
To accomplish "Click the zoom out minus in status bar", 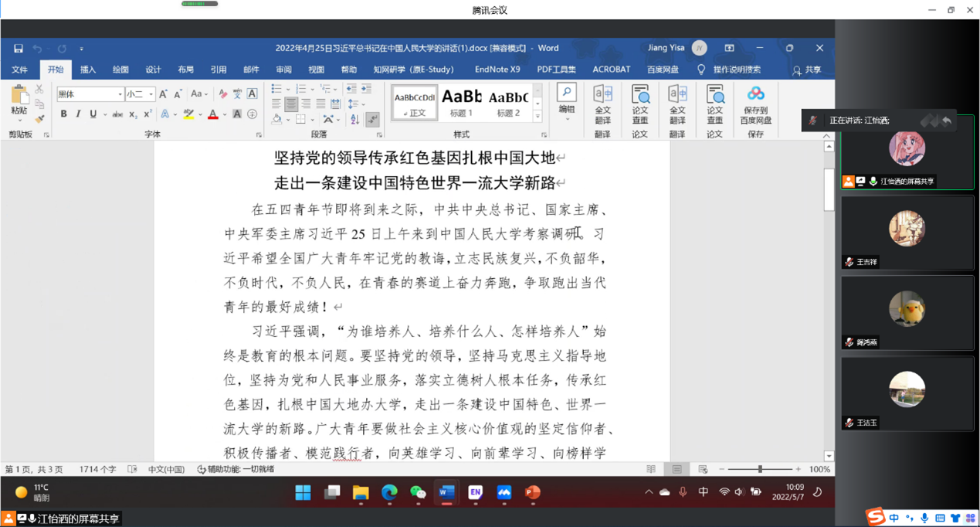I will 721,469.
